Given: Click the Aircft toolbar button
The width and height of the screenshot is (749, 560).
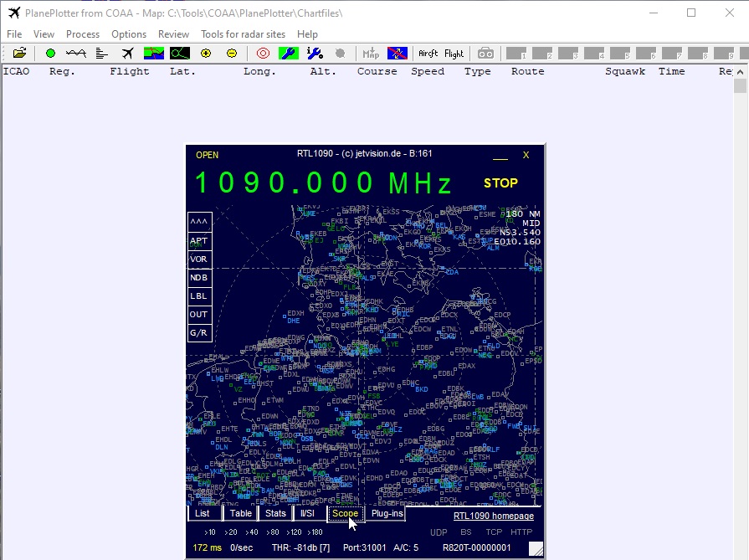Looking at the screenshot, I should pyautogui.click(x=428, y=53).
